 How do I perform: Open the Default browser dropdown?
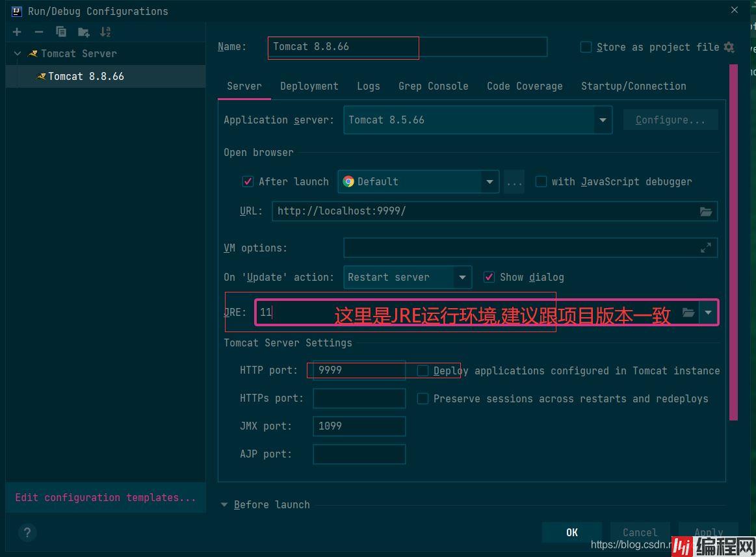tap(489, 182)
